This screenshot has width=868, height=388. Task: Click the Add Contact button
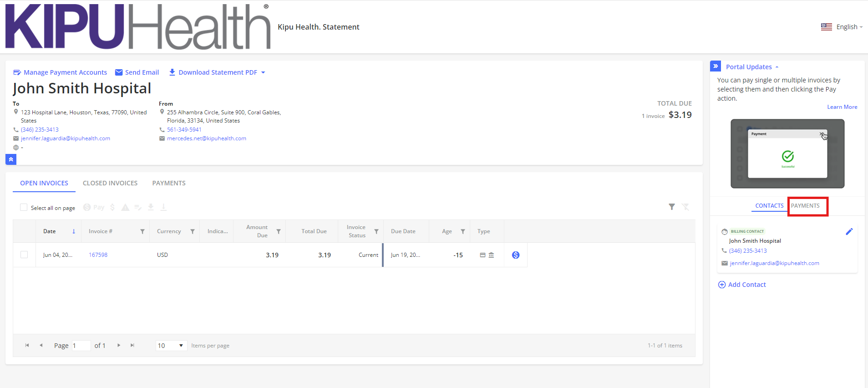pos(742,285)
